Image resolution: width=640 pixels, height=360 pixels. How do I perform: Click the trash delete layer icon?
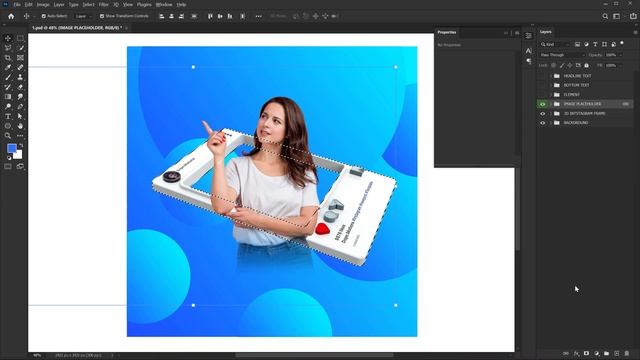(x=627, y=353)
